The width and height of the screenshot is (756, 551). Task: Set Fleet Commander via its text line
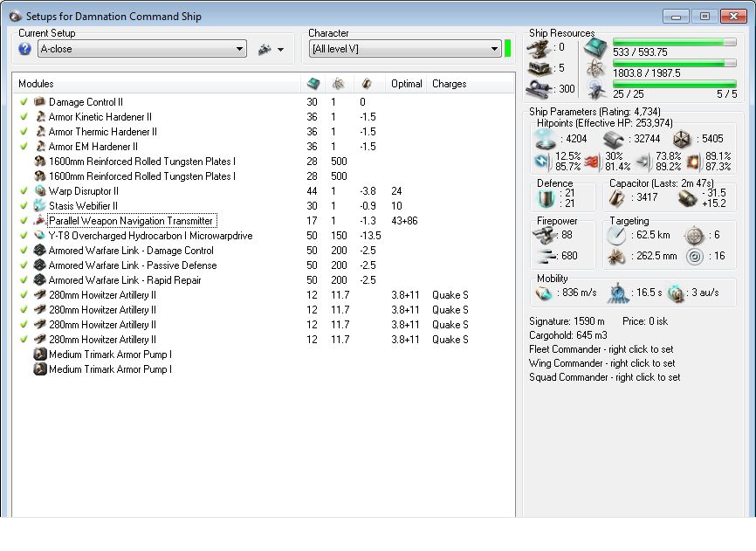601,349
